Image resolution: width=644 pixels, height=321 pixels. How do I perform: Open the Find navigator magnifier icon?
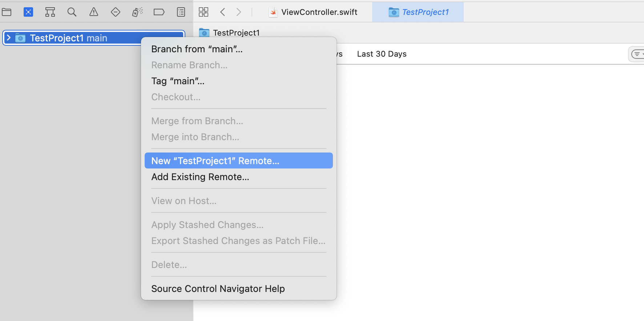[x=72, y=12]
